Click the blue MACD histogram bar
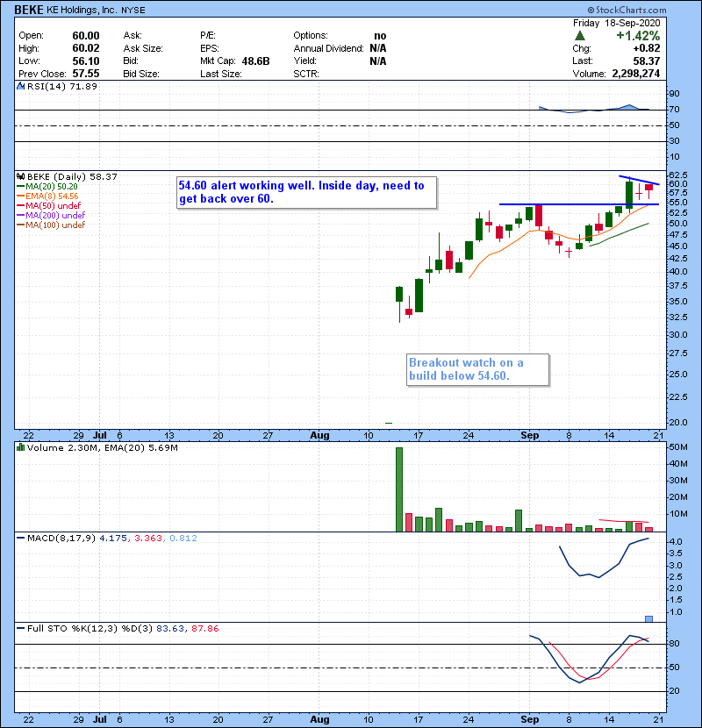 click(649, 619)
